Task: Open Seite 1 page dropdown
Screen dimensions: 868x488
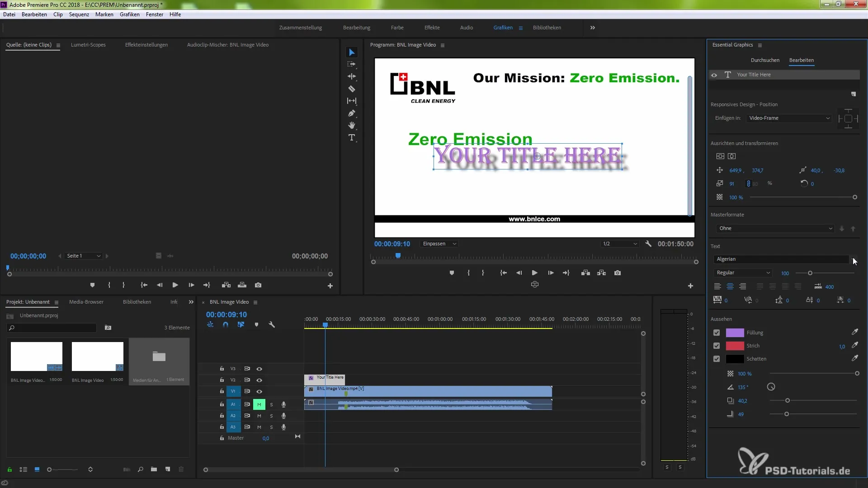Action: point(83,256)
